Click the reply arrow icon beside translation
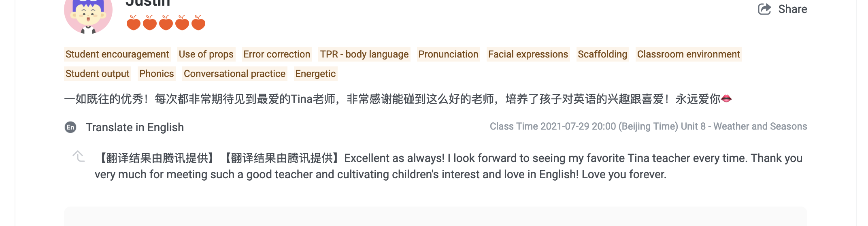The height and width of the screenshot is (226, 868). pyautogui.click(x=79, y=156)
